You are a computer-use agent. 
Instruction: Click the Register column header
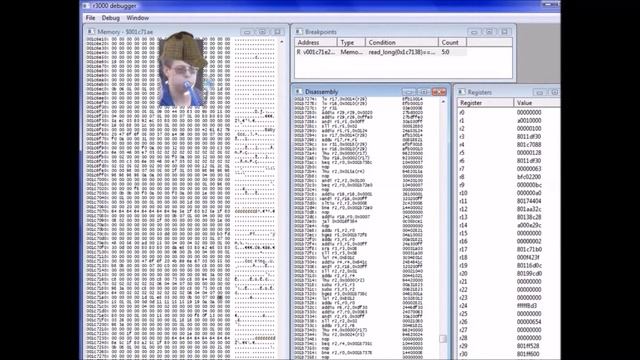[485, 103]
